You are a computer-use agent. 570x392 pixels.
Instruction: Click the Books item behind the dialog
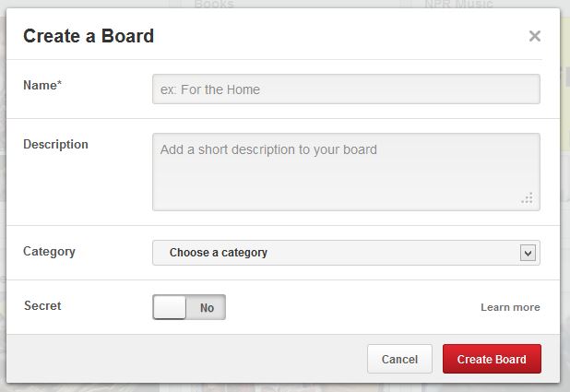click(214, 4)
